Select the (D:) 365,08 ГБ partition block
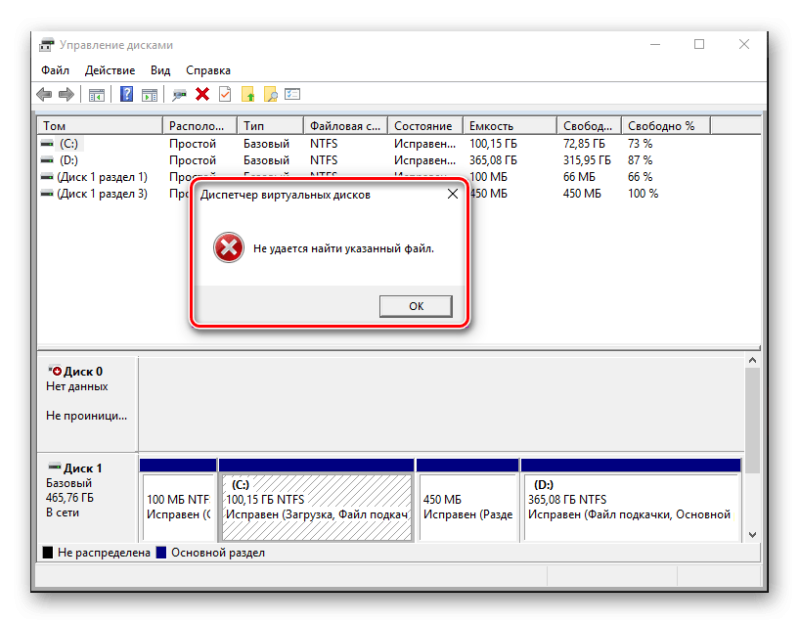 [631, 500]
